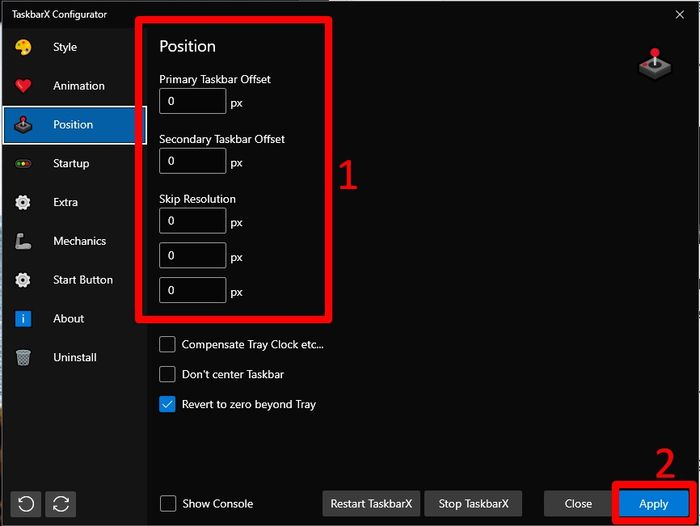Viewport: 700px width, 526px height.
Task: Focus the third Skip Resolution field
Action: pyautogui.click(x=193, y=290)
